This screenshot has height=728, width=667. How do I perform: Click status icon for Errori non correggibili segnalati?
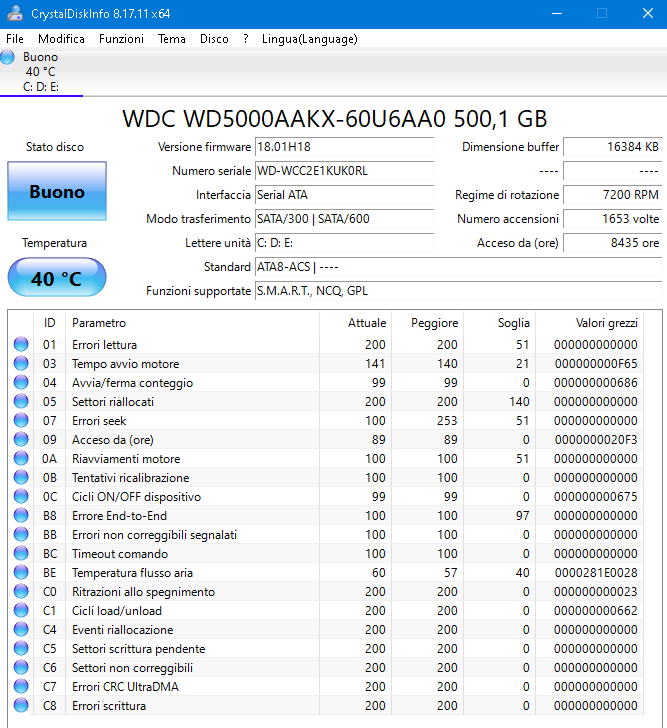tap(21, 534)
